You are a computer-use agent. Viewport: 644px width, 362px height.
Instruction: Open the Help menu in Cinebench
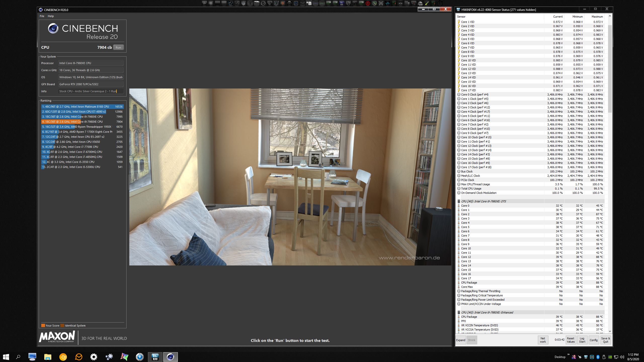click(51, 16)
